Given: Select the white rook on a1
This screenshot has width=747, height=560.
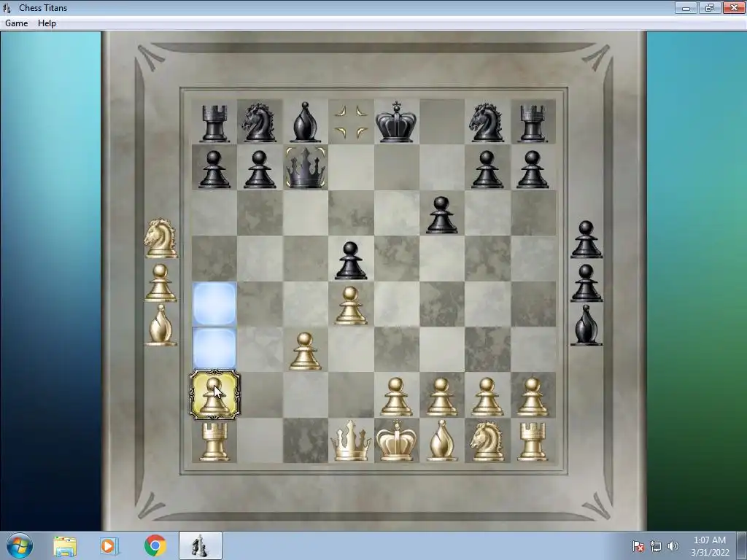Looking at the screenshot, I should click(x=214, y=441).
